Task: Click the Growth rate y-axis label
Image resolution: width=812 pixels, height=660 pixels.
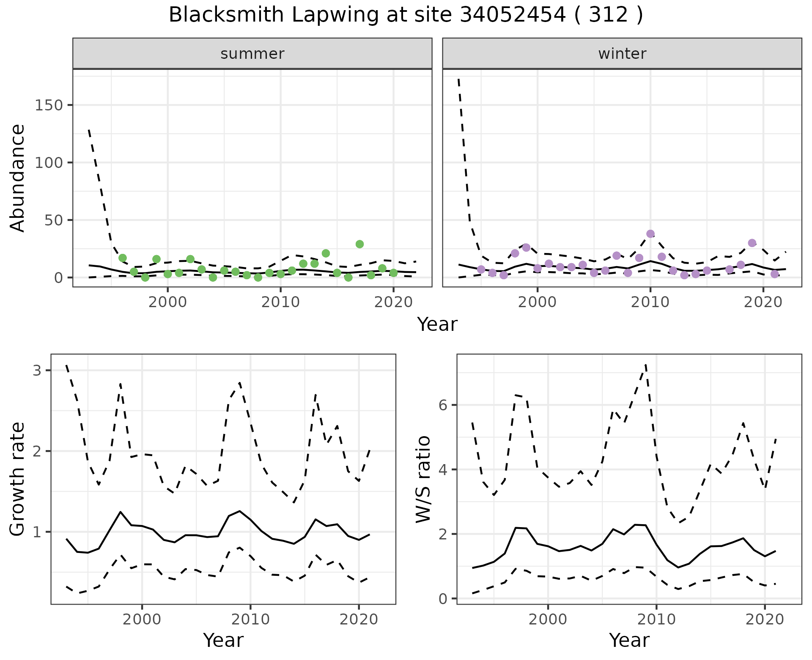Action: click(x=18, y=479)
